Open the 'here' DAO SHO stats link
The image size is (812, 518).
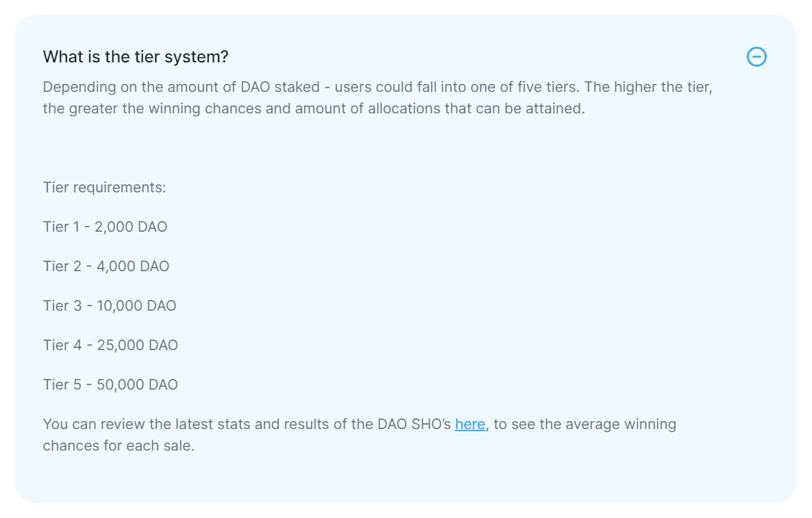(x=470, y=424)
